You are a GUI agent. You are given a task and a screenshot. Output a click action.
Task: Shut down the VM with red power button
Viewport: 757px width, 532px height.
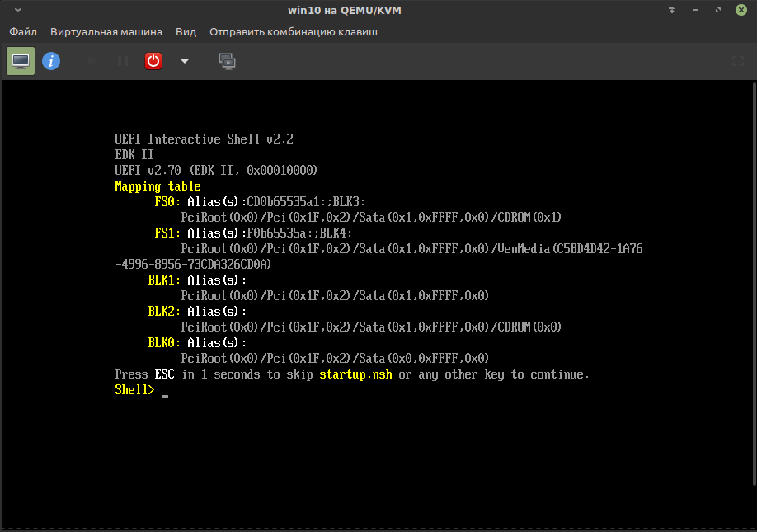(x=153, y=61)
